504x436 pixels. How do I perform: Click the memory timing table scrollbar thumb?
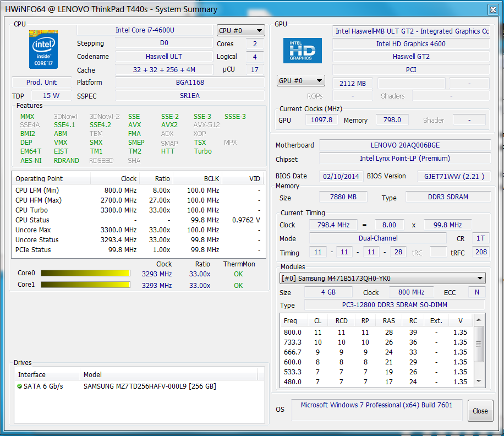pos(479,344)
